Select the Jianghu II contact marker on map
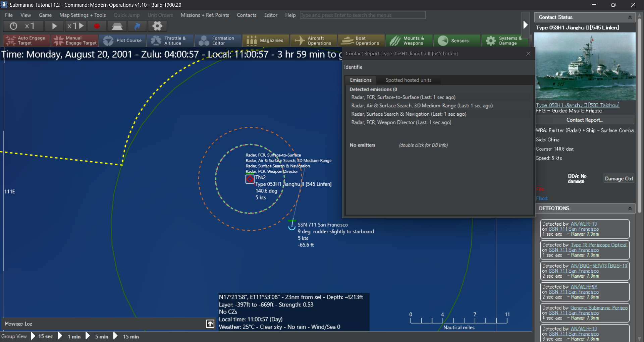 250,179
